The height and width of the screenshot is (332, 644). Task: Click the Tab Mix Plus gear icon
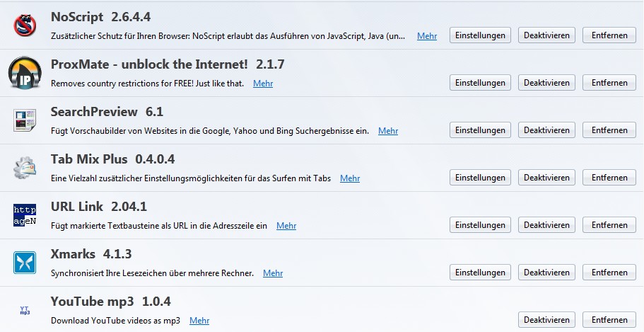click(x=25, y=168)
